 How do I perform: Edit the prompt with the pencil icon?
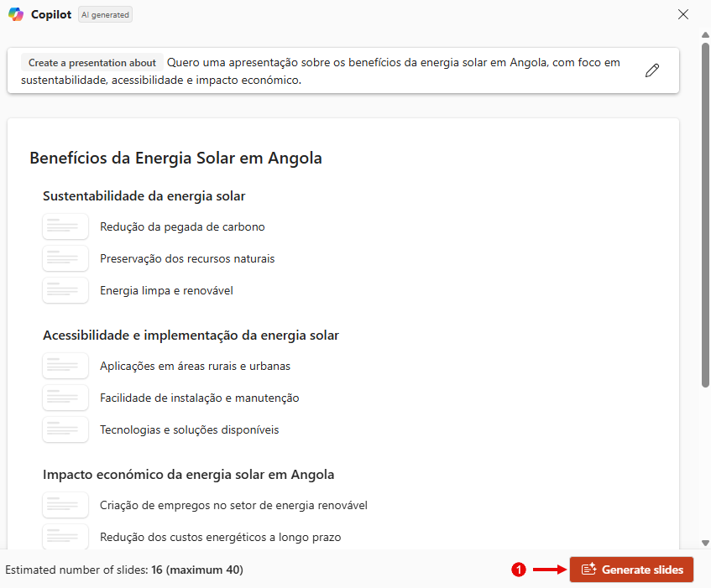(652, 70)
